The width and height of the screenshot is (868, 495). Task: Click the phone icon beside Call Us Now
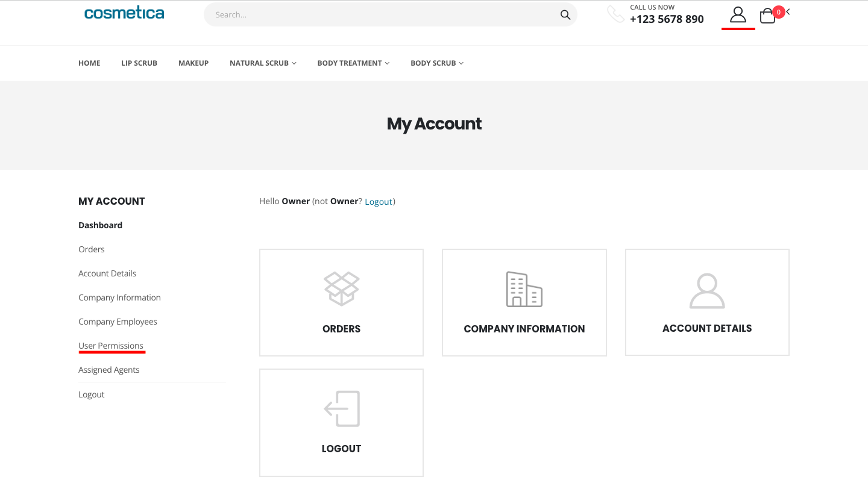615,14
